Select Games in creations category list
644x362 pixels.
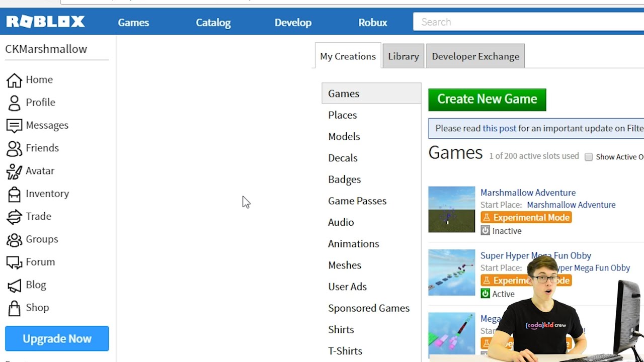[x=371, y=94]
